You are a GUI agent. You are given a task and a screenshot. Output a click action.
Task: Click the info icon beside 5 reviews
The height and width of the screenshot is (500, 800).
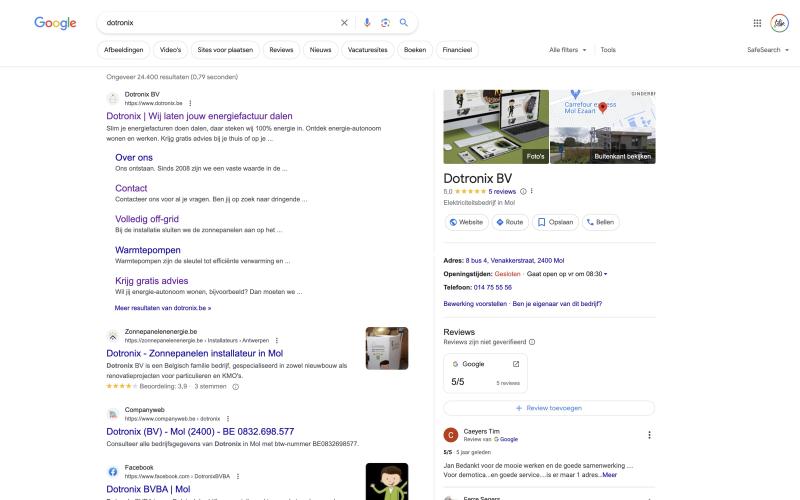point(523,191)
